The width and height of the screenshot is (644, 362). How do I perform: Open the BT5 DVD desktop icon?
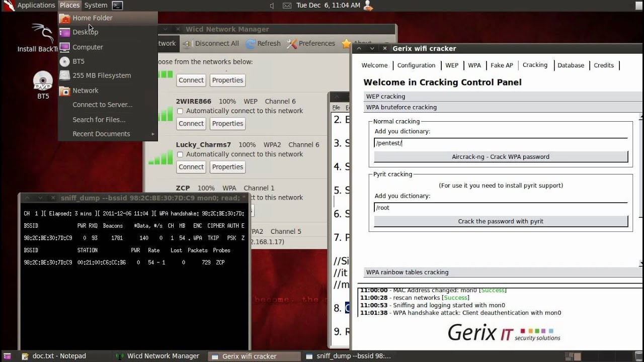tap(43, 84)
